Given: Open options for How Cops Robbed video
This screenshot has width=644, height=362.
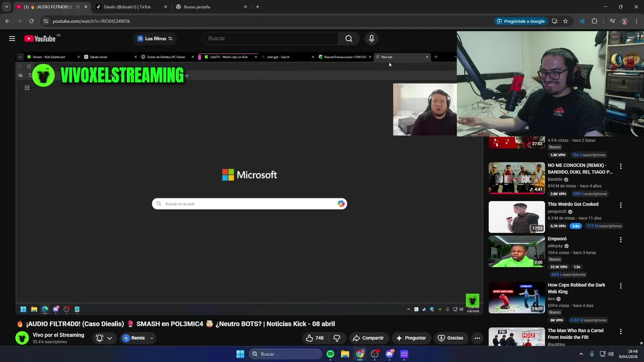Looking at the screenshot, I should tap(620, 286).
